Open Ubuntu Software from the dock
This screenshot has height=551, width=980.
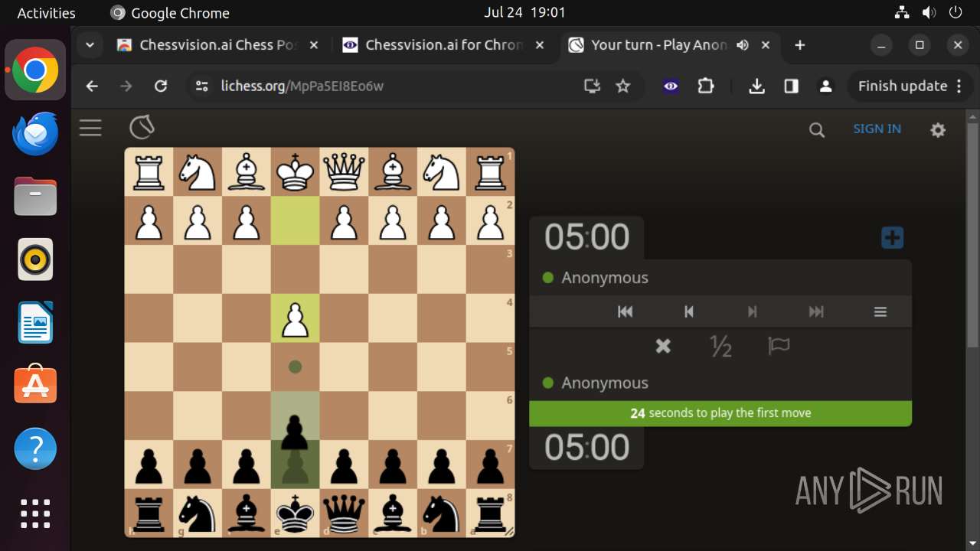click(35, 385)
